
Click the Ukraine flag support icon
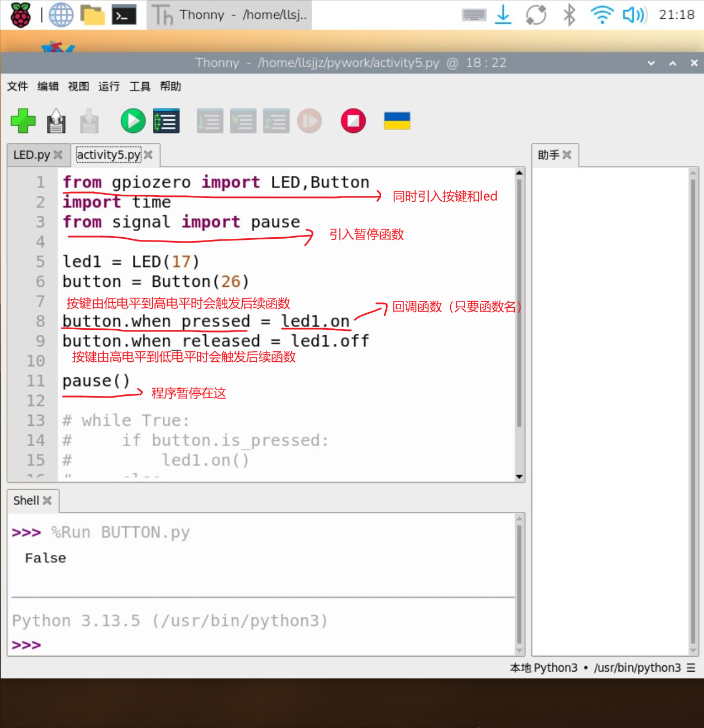coord(397,121)
